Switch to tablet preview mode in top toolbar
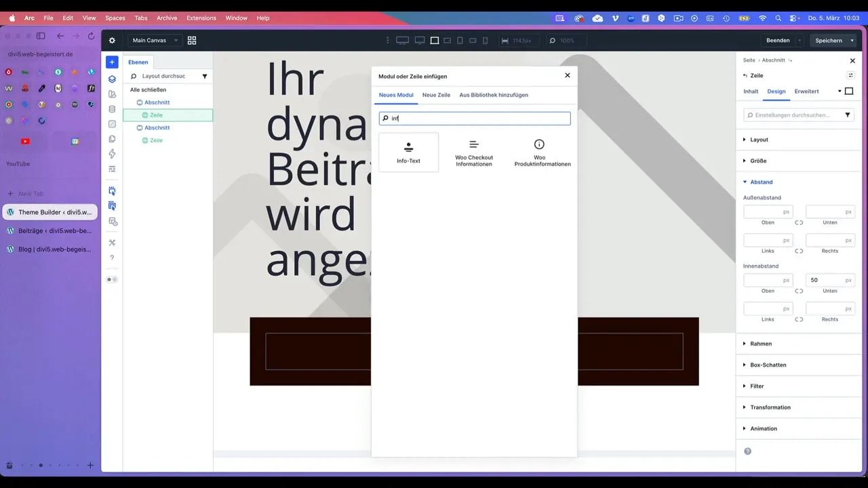This screenshot has height=488, width=868. pyautogui.click(x=460, y=41)
